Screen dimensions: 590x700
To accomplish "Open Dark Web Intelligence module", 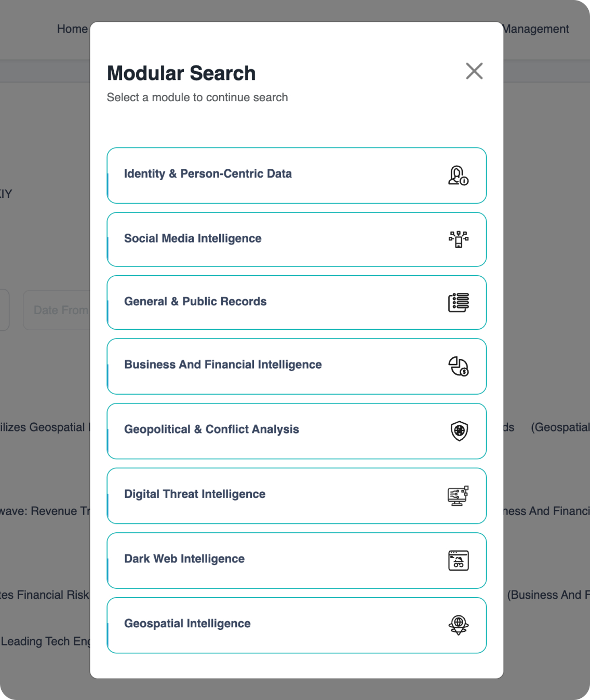I will tap(184, 559).
